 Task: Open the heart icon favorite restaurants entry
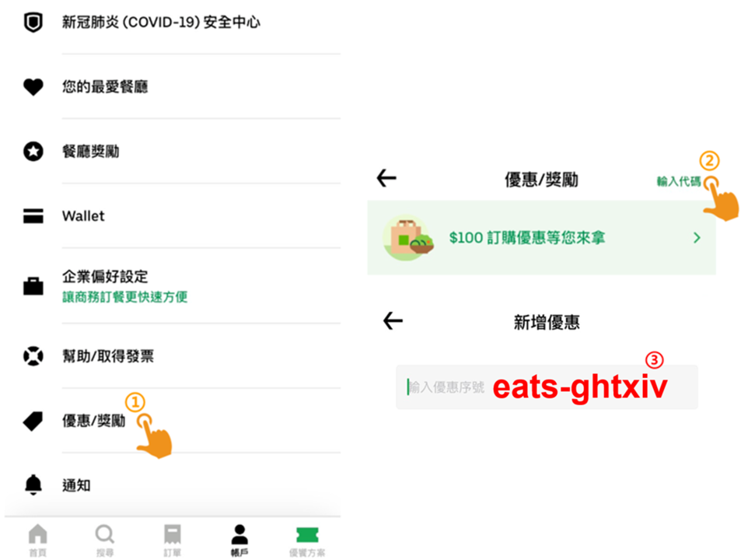click(x=33, y=87)
